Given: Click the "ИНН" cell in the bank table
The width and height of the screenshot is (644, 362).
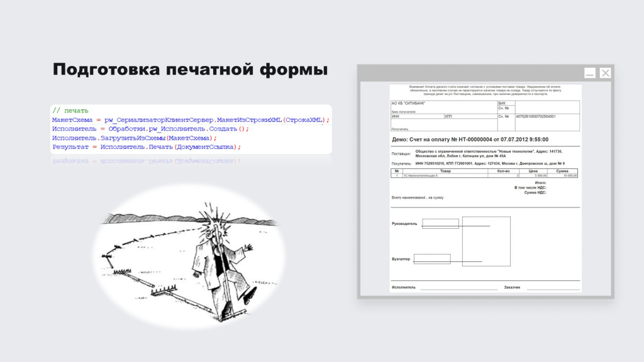Looking at the screenshot, I should click(x=418, y=116).
